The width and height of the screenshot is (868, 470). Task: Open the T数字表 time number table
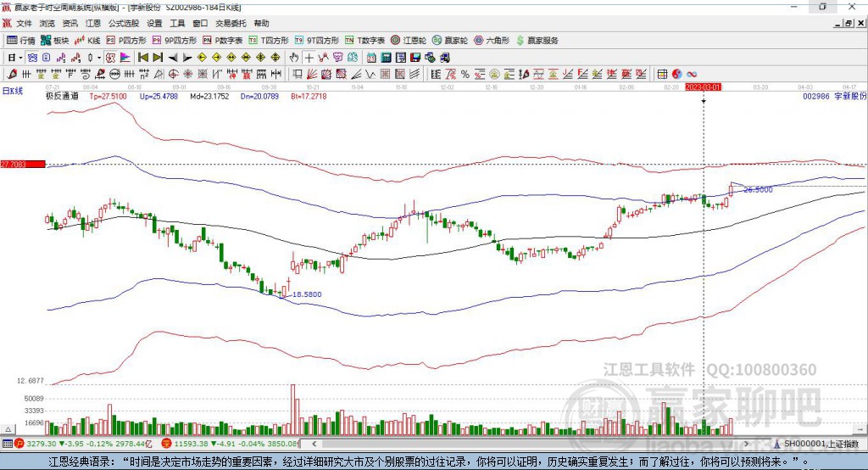(x=364, y=41)
